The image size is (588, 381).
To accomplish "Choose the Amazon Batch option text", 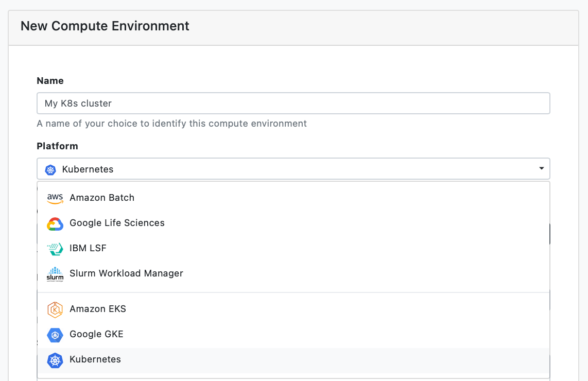I will (102, 198).
